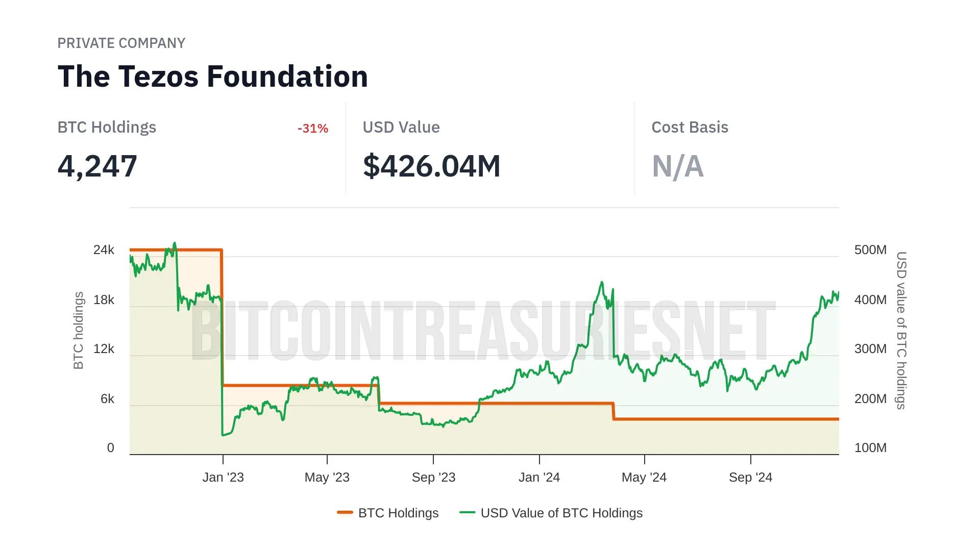Toggle the USD Value of BTC Holdings legend series
The height and width of the screenshot is (551, 980).
point(561,513)
